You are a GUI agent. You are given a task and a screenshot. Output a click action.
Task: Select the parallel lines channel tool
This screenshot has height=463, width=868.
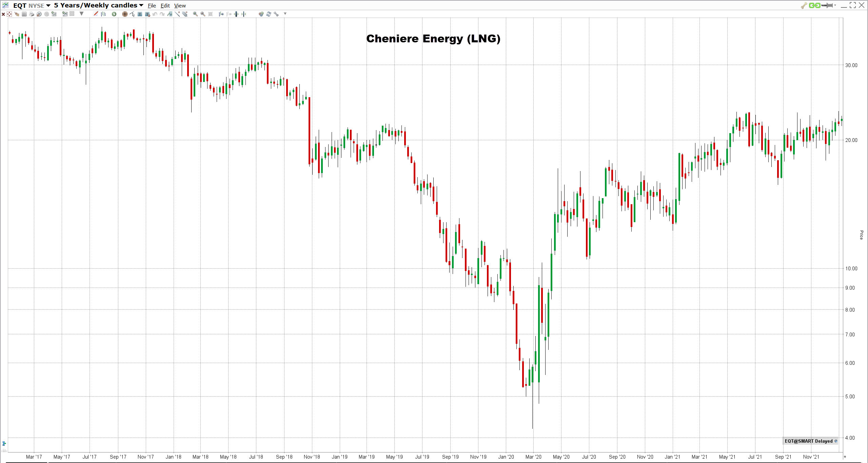[185, 14]
